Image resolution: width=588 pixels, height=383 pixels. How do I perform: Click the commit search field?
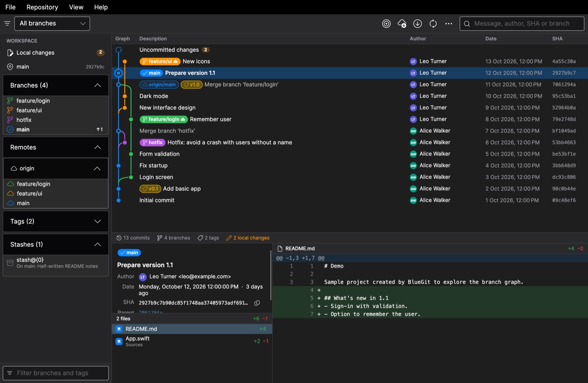coord(522,24)
